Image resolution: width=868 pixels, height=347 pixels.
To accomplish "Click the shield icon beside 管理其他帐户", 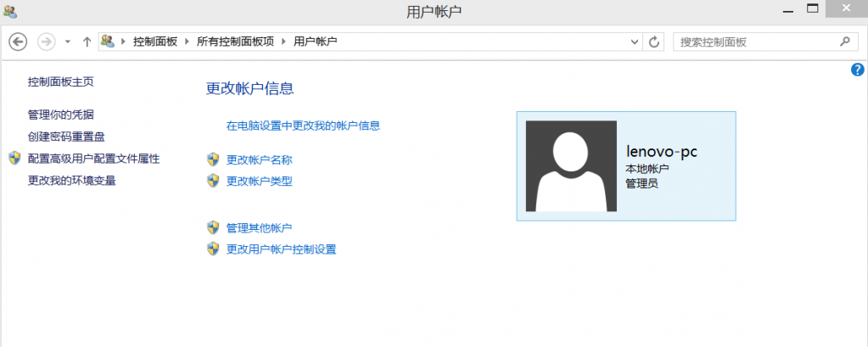I will [x=214, y=227].
